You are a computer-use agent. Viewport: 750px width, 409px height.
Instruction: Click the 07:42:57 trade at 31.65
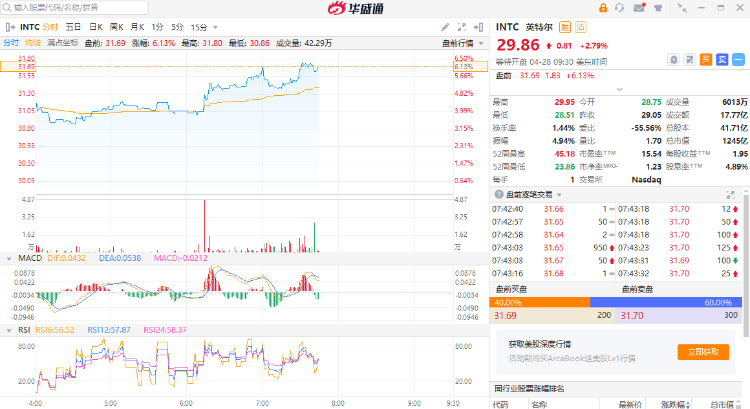pyautogui.click(x=553, y=222)
